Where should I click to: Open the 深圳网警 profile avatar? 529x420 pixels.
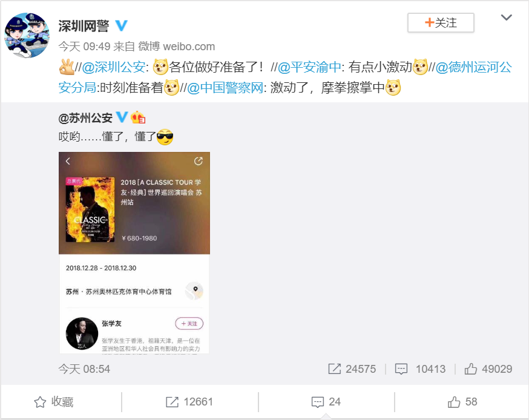point(27,35)
